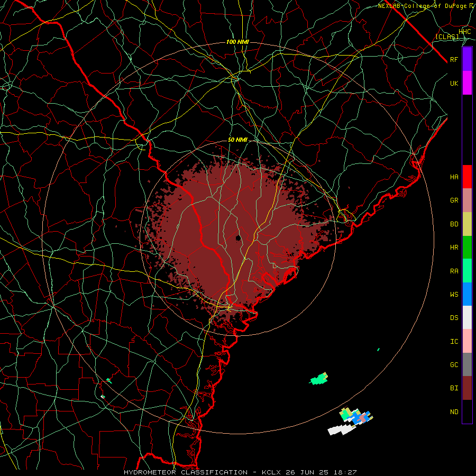Click the 'HR' legend label
476x476 pixels.
pos(454,248)
